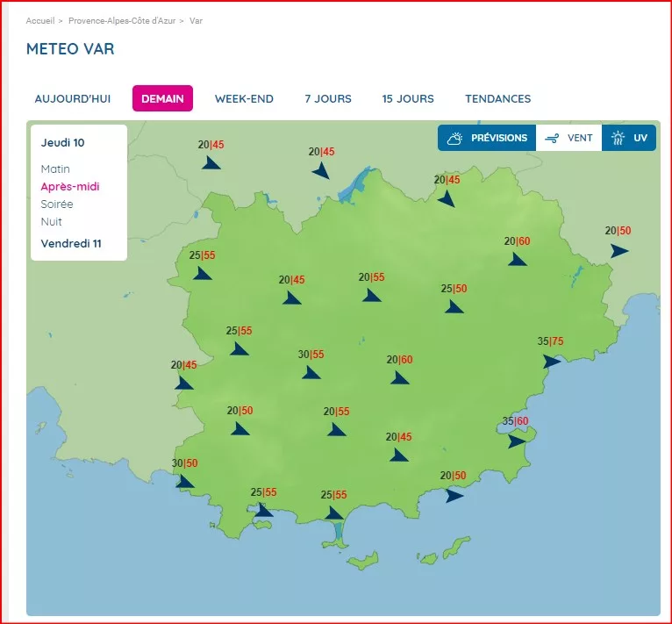Image resolution: width=672 pixels, height=624 pixels.
Task: Click the 35|75 wind speed label
Action: [550, 341]
